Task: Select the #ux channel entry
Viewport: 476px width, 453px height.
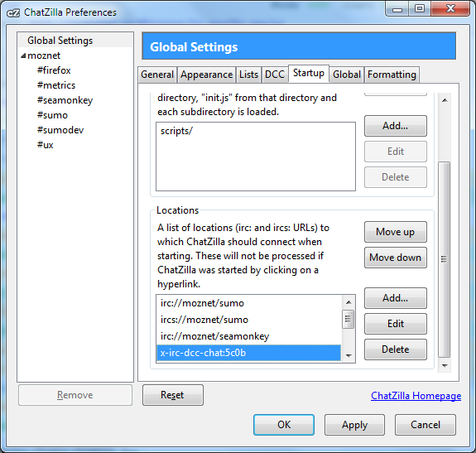Action: click(46, 145)
